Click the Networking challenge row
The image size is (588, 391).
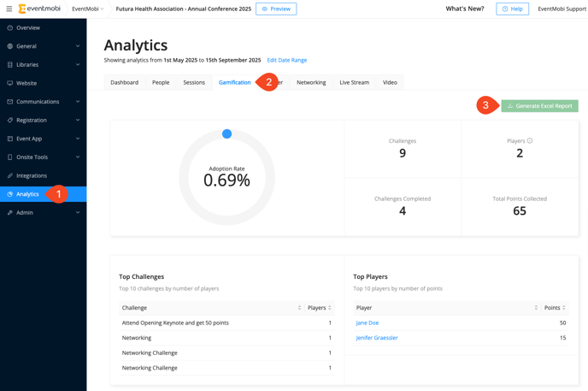pyautogui.click(x=226, y=338)
